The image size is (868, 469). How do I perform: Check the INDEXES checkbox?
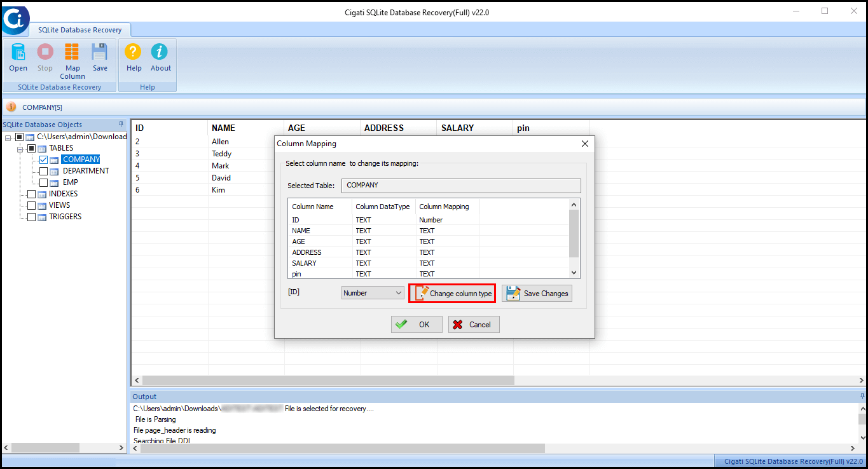click(x=31, y=194)
